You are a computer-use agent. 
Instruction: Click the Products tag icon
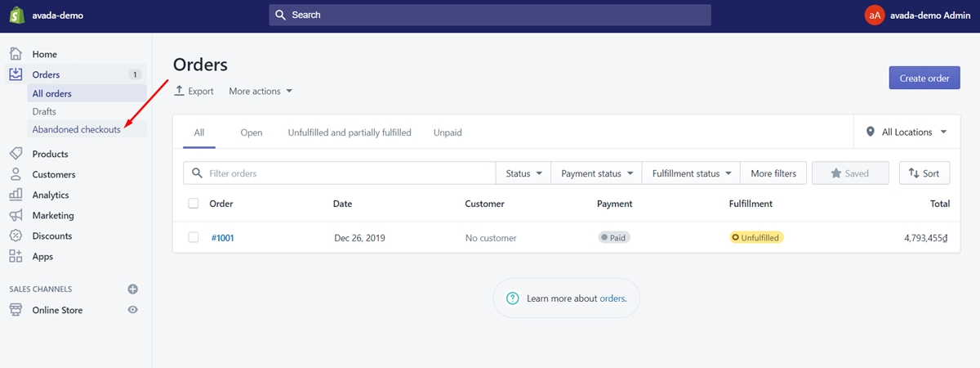16,154
